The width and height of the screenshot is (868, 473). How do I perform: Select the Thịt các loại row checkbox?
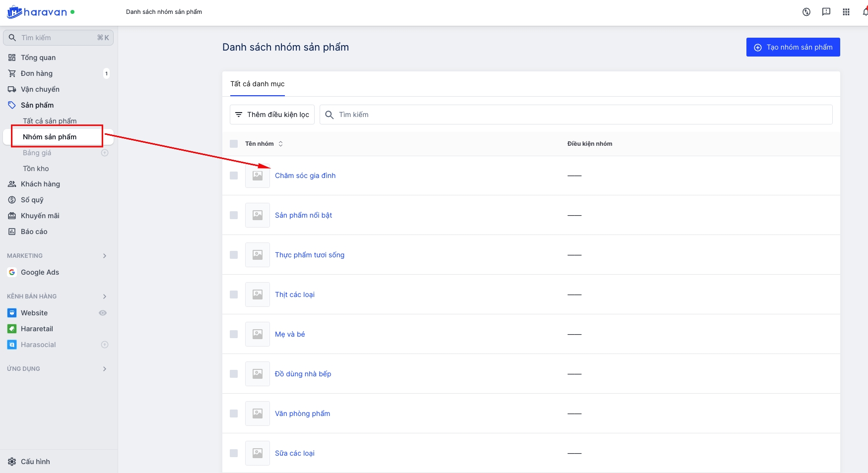tap(234, 295)
